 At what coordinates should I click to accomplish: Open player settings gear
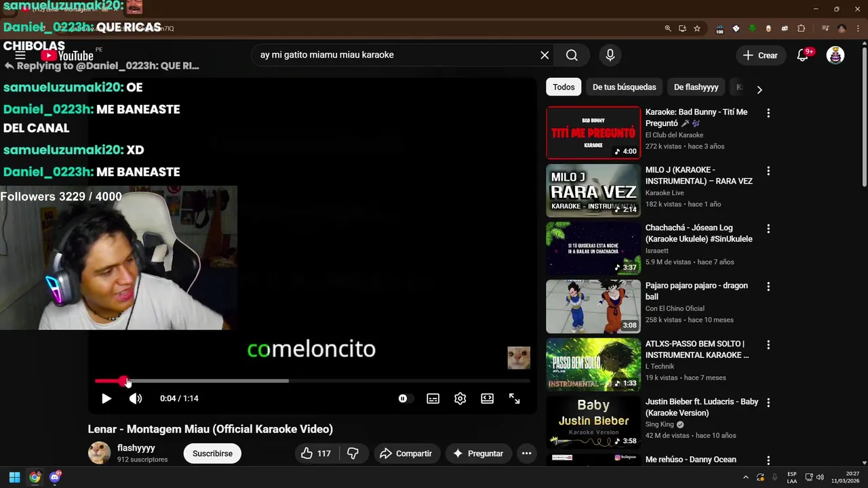tap(460, 399)
